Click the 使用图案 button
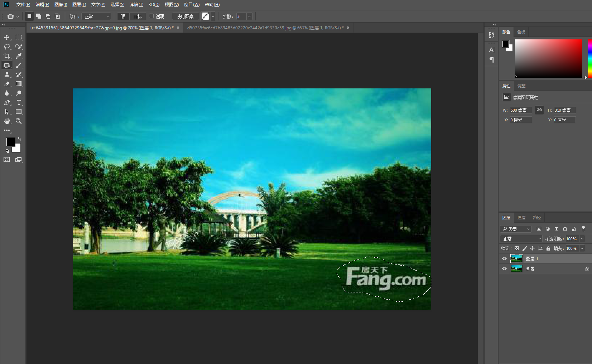592x364 pixels. tap(185, 16)
